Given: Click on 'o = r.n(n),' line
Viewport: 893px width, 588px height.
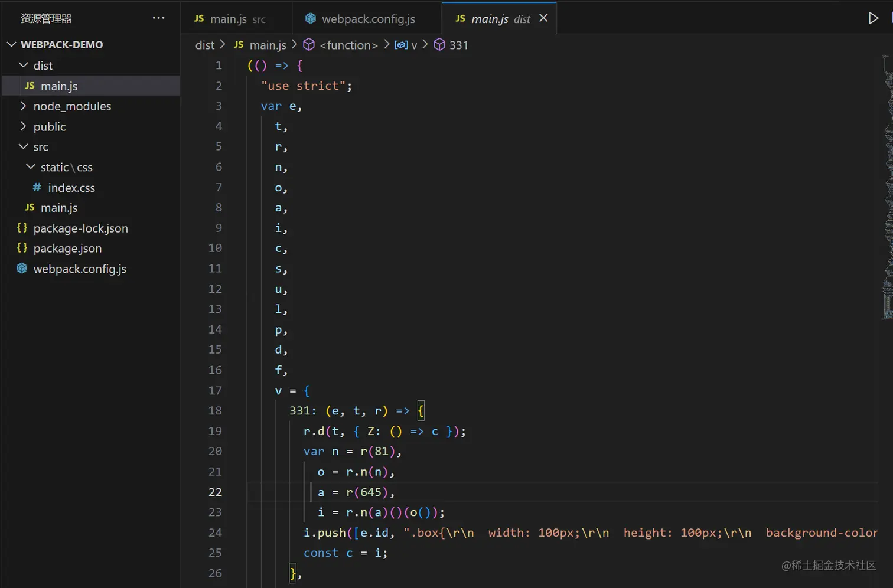Looking at the screenshot, I should pos(356,472).
